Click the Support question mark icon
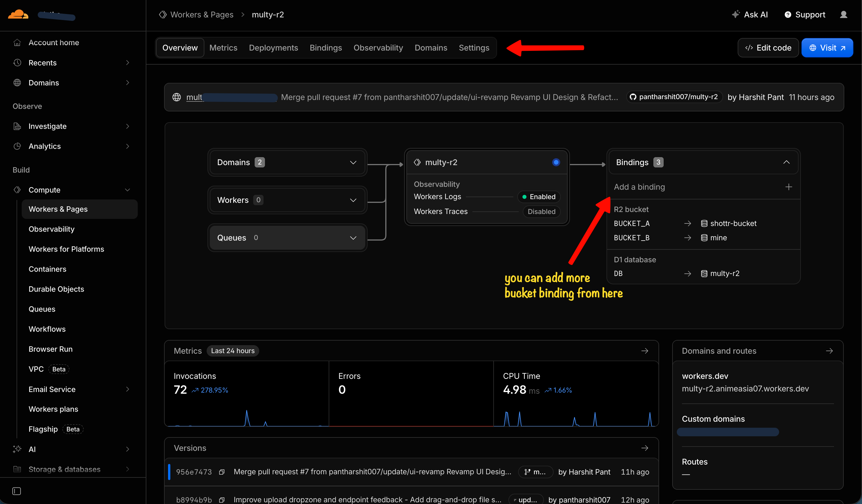Screen dimensions: 862x504 (x=788, y=15)
